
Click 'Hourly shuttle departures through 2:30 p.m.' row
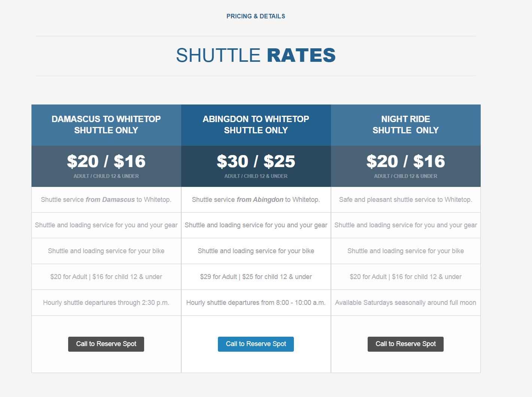click(106, 303)
